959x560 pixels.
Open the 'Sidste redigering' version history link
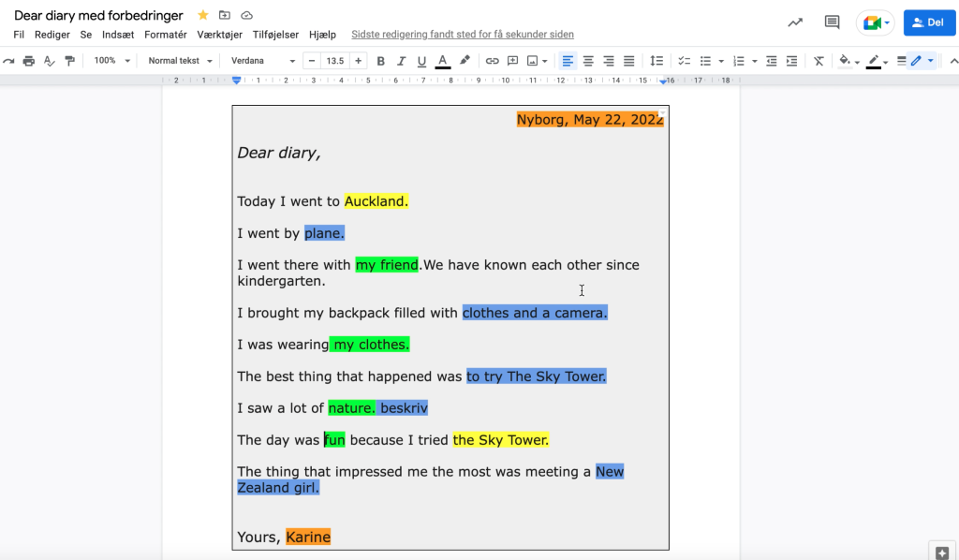pos(462,35)
